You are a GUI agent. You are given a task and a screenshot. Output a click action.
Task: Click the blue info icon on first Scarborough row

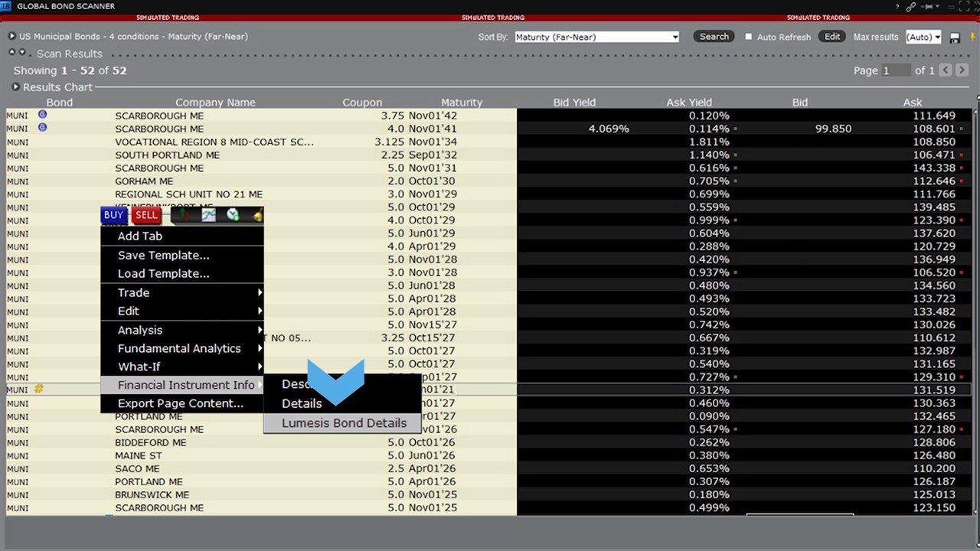[x=43, y=115]
